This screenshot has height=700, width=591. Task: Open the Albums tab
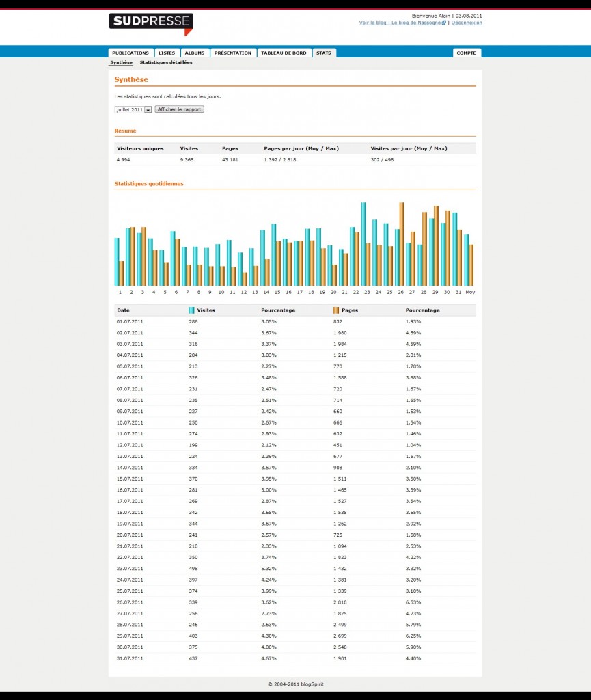pyautogui.click(x=195, y=53)
